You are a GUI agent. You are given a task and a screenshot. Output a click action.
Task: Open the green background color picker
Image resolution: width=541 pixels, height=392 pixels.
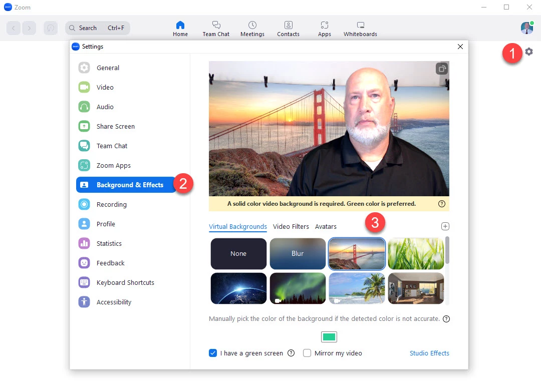click(329, 337)
